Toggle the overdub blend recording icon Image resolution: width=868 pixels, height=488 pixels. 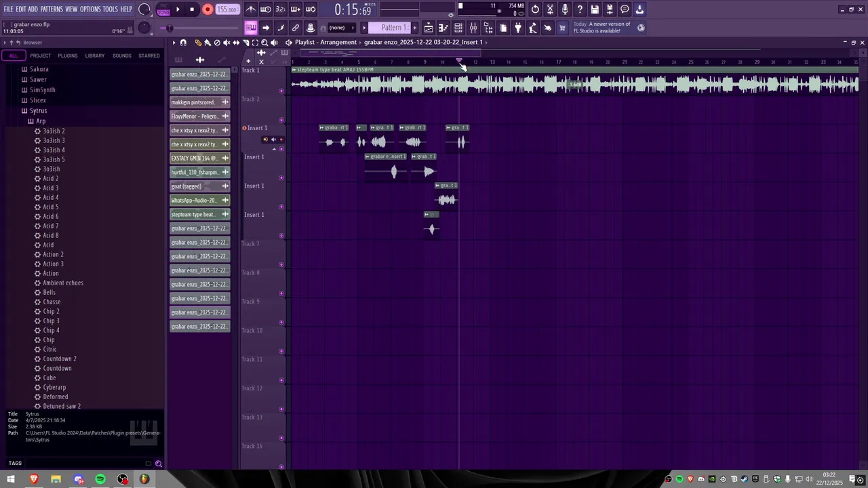click(295, 9)
